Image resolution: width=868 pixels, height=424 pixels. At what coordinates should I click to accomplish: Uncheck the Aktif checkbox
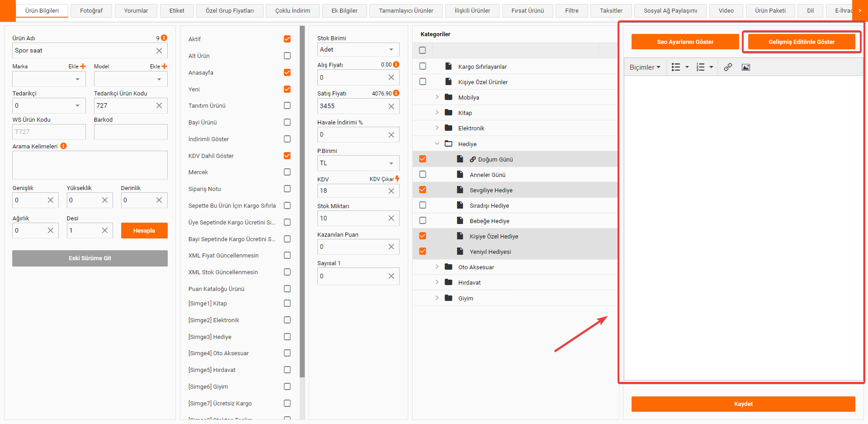pos(287,39)
